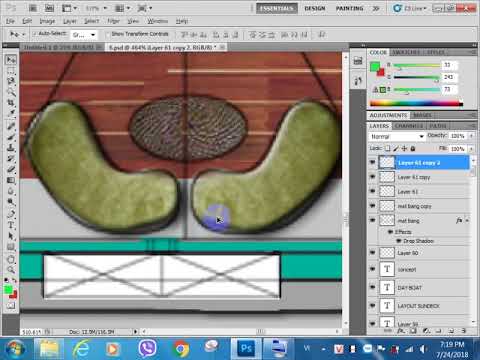480x360 pixels.
Task: Add layer style via fx icon at panel bottom
Action: pyautogui.click(x=401, y=331)
